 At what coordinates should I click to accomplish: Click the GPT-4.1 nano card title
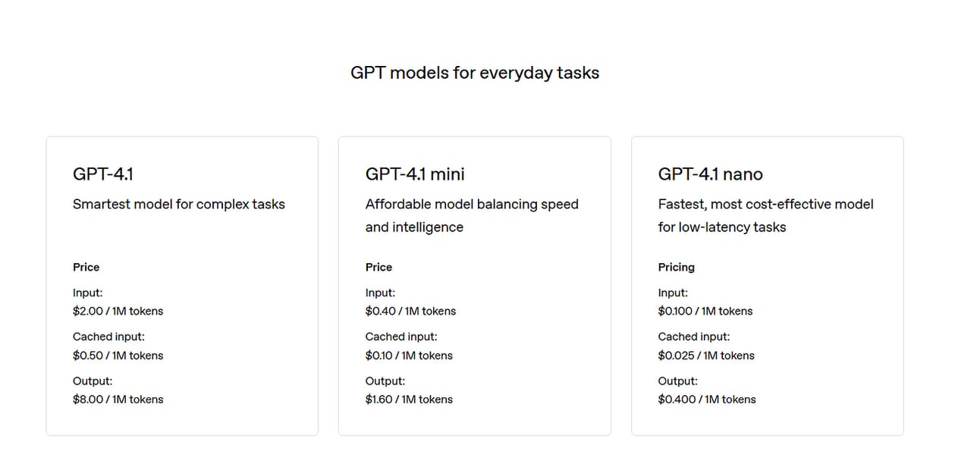(710, 174)
